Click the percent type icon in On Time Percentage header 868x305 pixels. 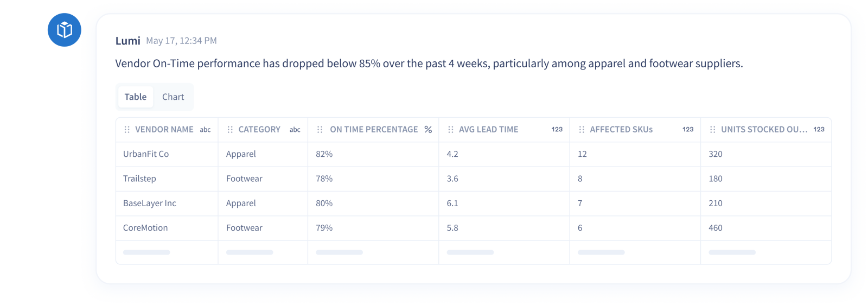428,130
